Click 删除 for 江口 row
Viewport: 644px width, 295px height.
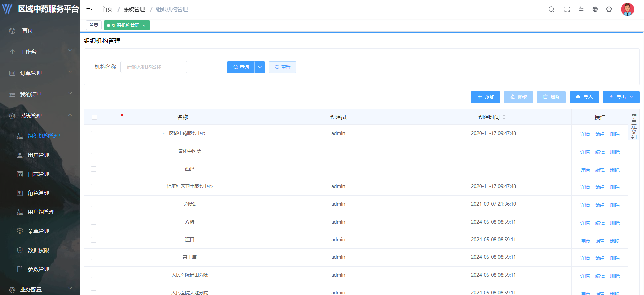(615, 241)
